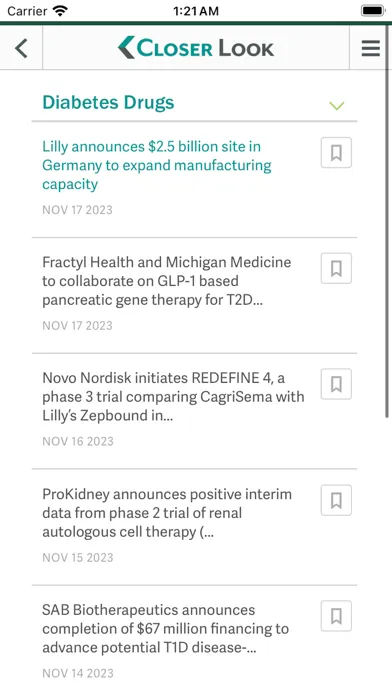Tap the NOV 17 2023 date under Lilly article

[x=77, y=210]
